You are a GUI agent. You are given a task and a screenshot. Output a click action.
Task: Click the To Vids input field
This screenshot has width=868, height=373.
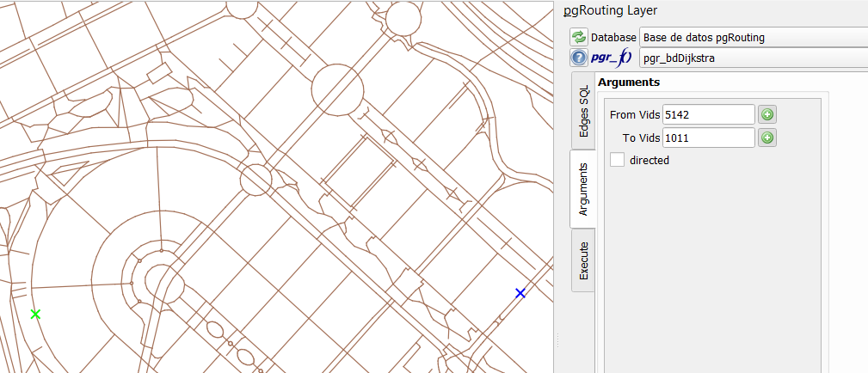(x=709, y=138)
